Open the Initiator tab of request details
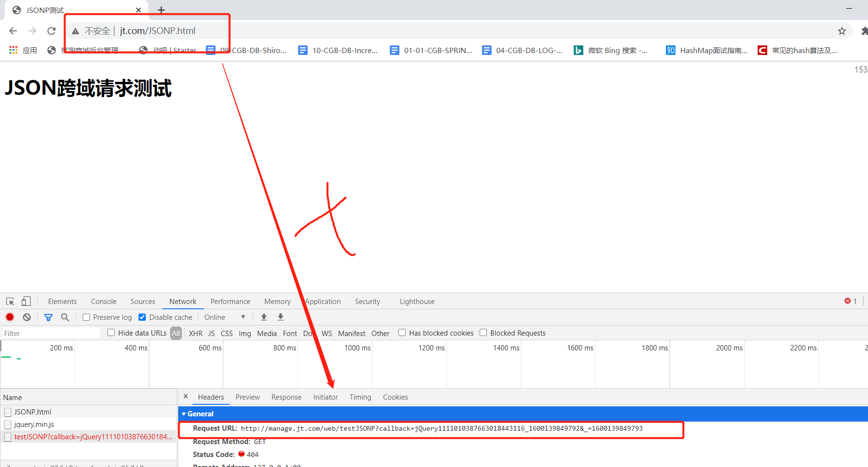This screenshot has height=467, width=868. tap(325, 397)
